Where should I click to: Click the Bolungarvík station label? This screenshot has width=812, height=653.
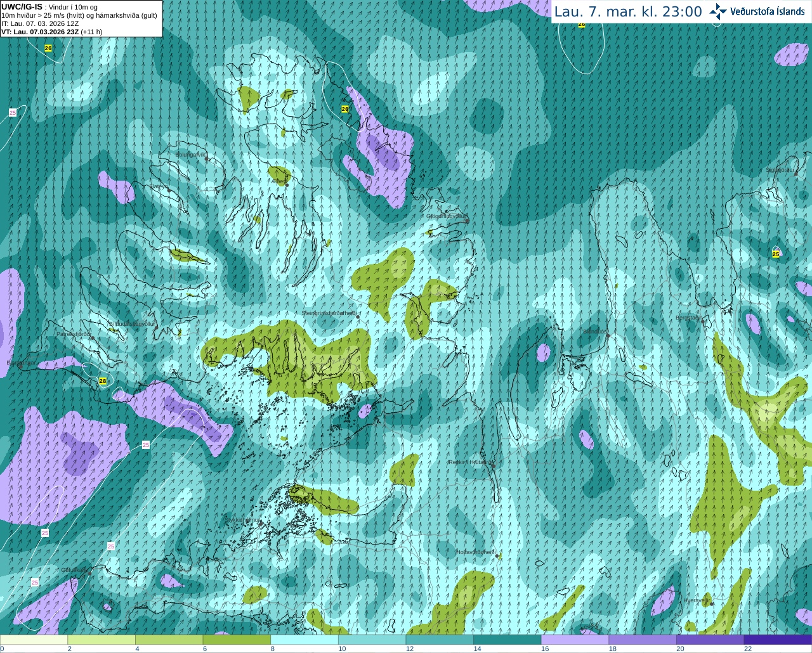pyautogui.click(x=190, y=154)
